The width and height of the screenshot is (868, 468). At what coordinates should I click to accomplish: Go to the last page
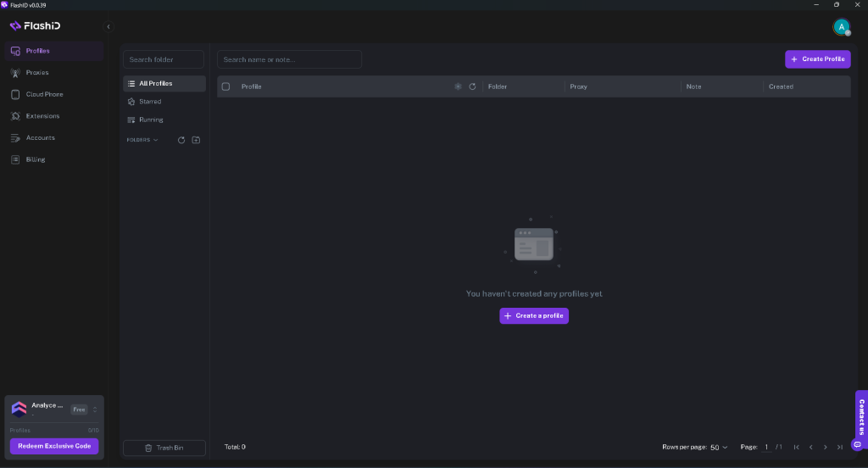(840, 447)
